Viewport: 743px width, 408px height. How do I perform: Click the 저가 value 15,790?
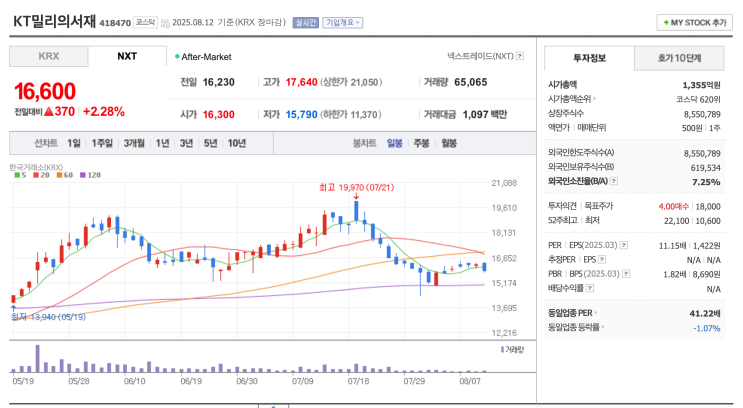pos(301,114)
